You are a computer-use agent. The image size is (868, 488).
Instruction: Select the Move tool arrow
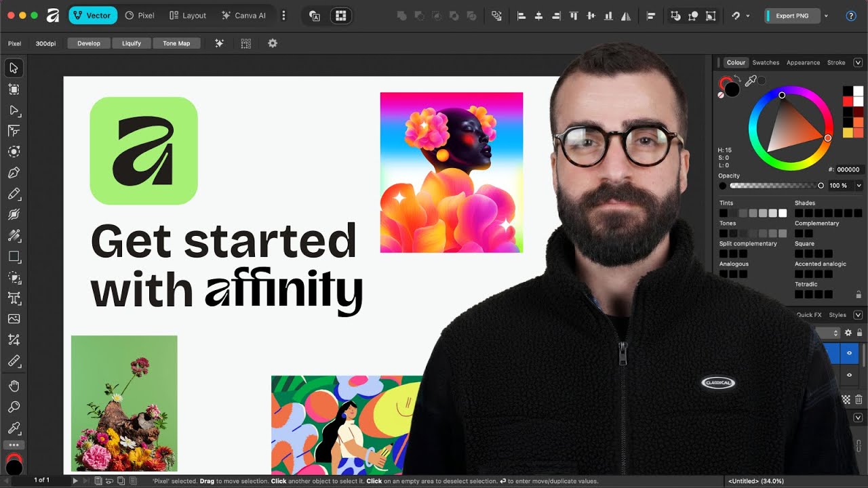pyautogui.click(x=14, y=68)
